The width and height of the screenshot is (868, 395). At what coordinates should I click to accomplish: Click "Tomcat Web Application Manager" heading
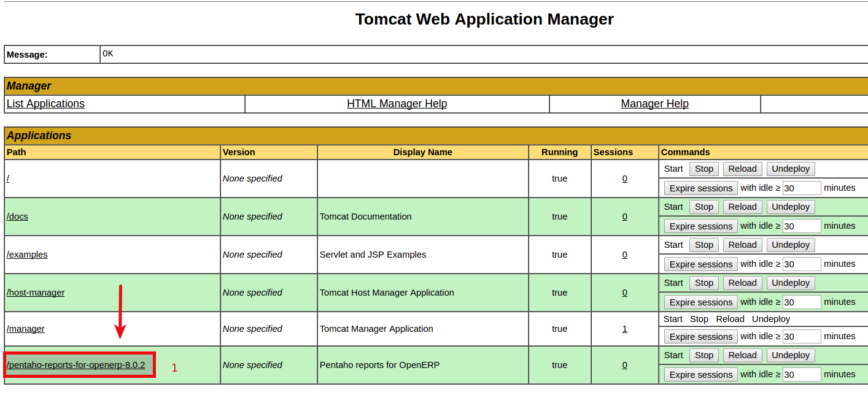(x=484, y=19)
